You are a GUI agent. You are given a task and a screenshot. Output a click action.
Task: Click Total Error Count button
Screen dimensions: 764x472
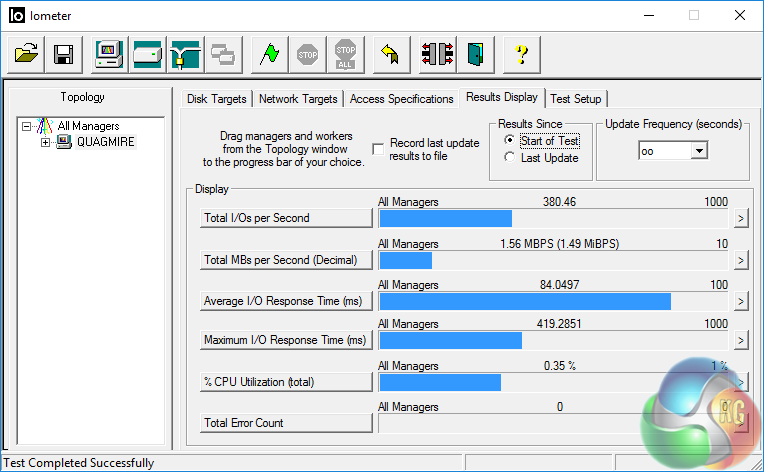(286, 423)
